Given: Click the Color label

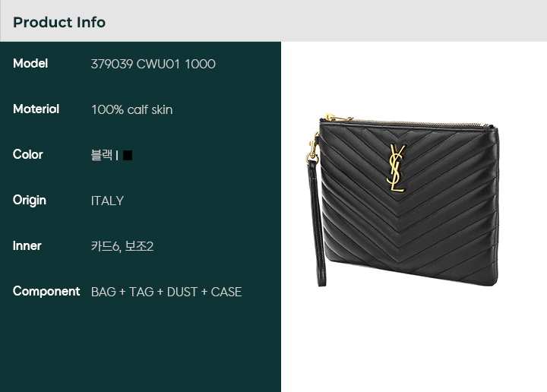Looking at the screenshot, I should point(28,154).
